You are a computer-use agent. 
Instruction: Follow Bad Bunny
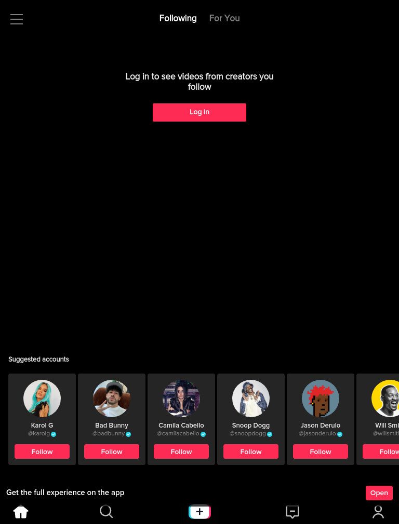click(x=112, y=451)
